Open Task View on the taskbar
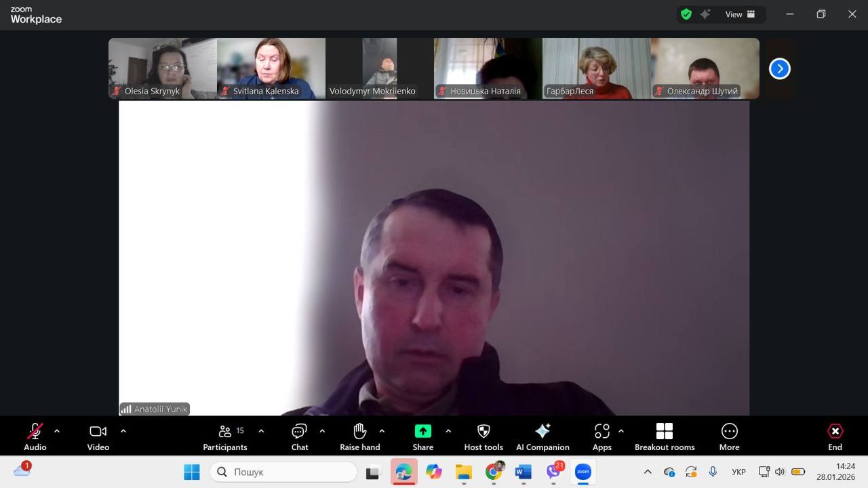Image resolution: width=868 pixels, height=488 pixels. coord(373,472)
